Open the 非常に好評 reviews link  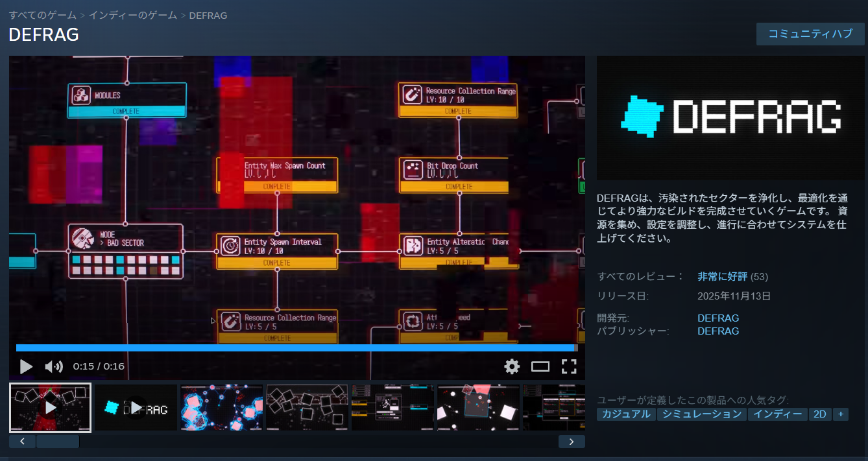(x=722, y=276)
